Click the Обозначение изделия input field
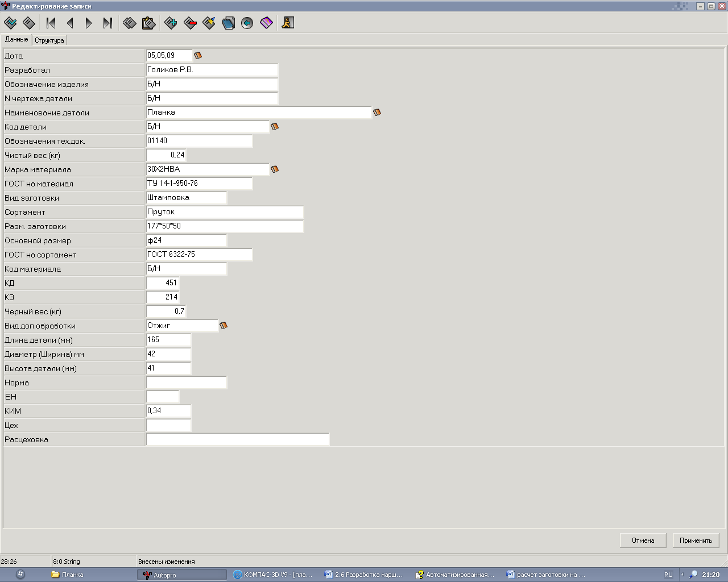The height and width of the screenshot is (582, 728). [212, 84]
